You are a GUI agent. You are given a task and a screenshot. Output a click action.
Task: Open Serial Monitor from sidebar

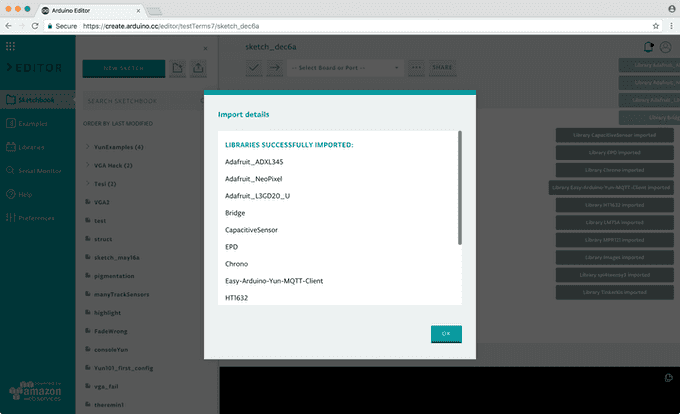click(36, 171)
